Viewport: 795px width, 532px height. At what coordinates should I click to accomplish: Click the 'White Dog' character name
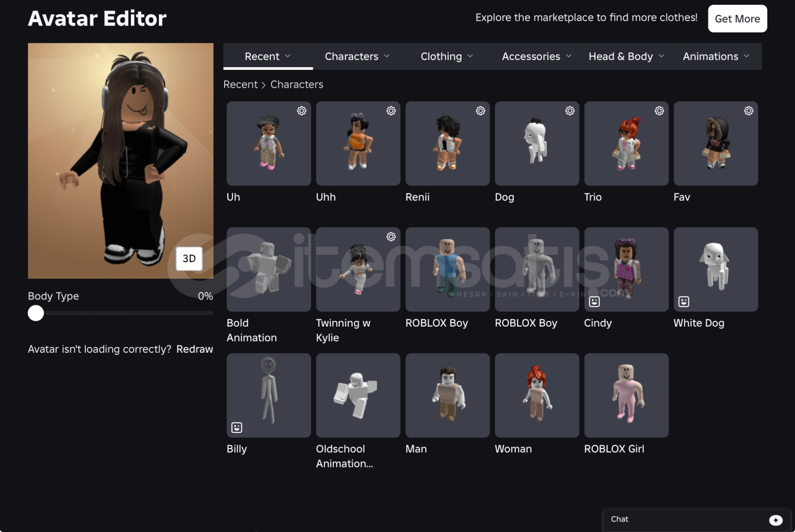tap(699, 323)
